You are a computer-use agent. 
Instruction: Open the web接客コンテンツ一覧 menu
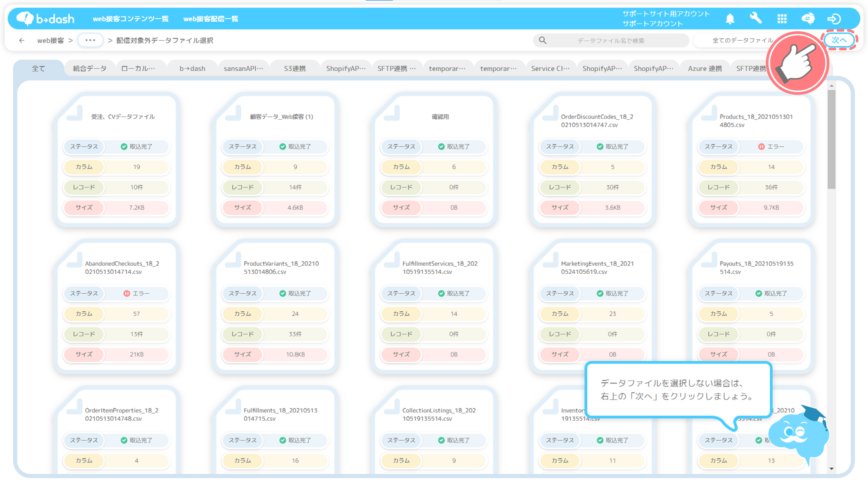131,19
